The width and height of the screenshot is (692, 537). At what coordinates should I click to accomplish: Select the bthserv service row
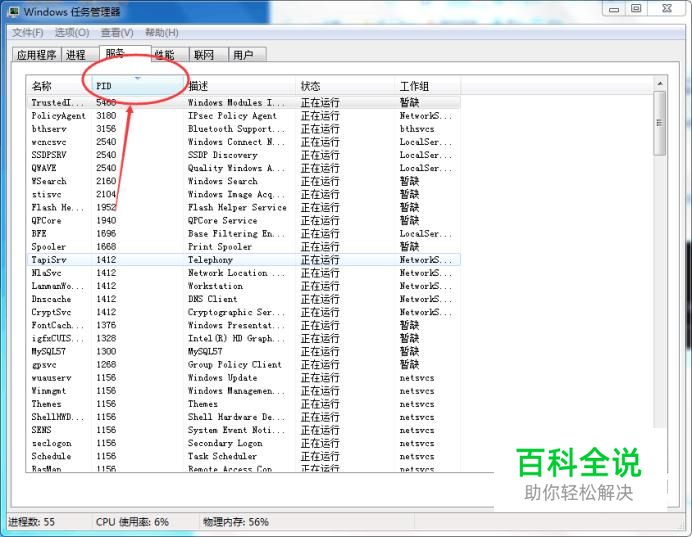[x=244, y=129]
